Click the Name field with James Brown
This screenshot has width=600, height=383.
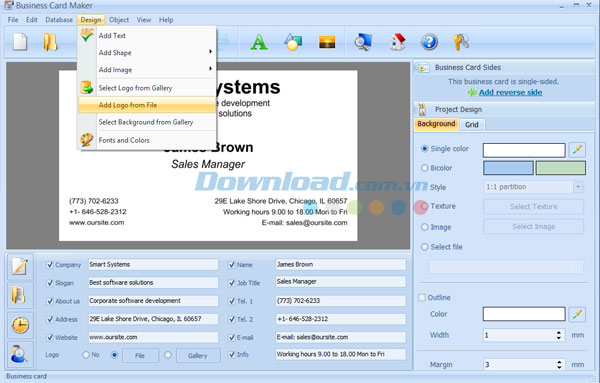pyautogui.click(x=341, y=264)
